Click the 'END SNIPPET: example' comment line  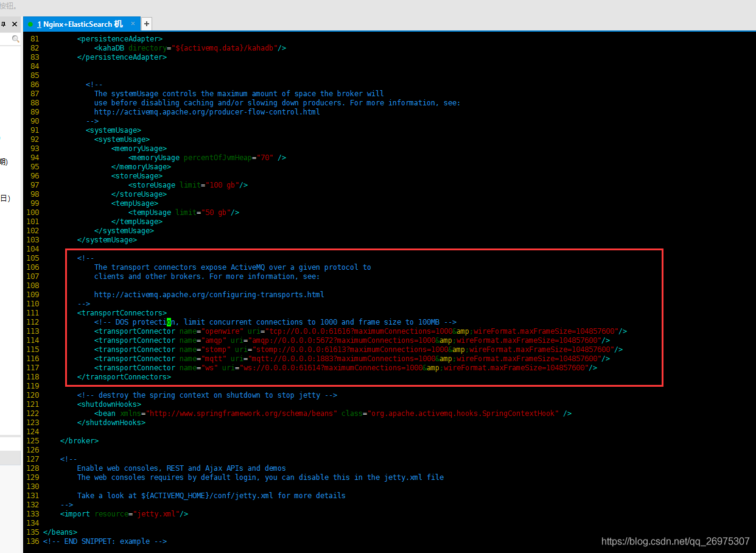coord(105,541)
